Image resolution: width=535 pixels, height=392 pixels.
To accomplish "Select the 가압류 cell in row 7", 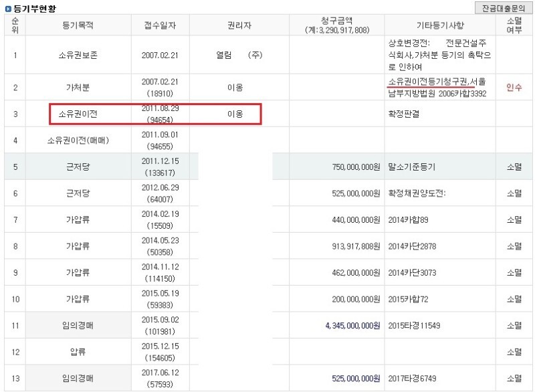I will coord(78,219).
